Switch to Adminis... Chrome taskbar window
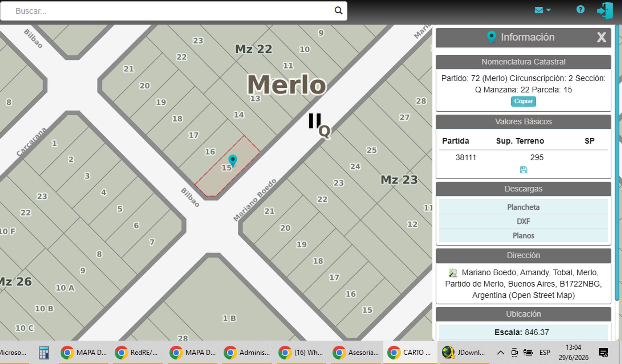622x364 pixels. 247,353
